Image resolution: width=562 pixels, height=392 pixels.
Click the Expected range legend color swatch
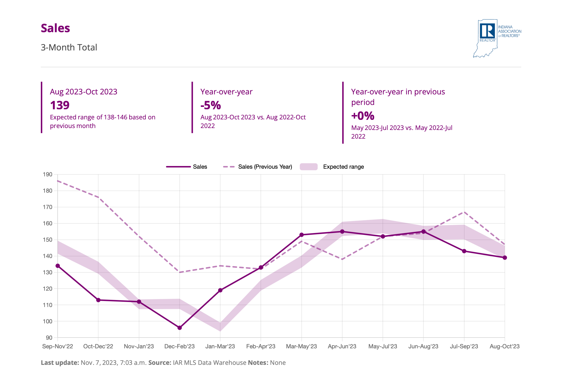308,167
